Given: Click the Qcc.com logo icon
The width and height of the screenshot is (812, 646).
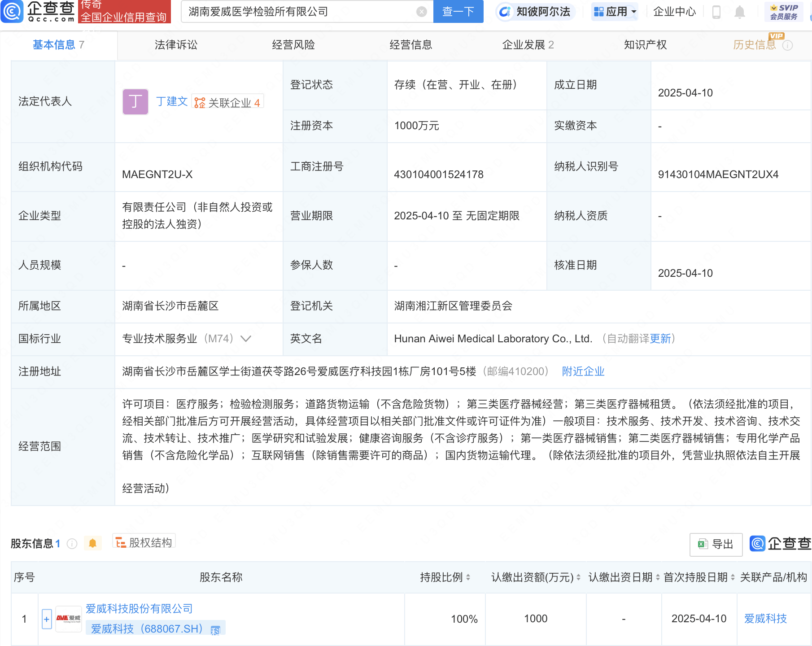Looking at the screenshot, I should pos(12,11).
